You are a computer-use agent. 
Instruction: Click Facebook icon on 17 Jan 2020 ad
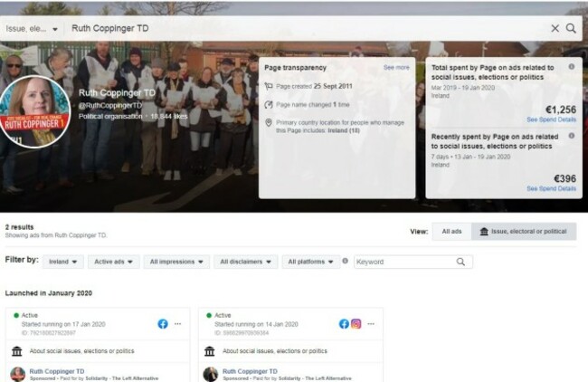pyautogui.click(x=163, y=324)
